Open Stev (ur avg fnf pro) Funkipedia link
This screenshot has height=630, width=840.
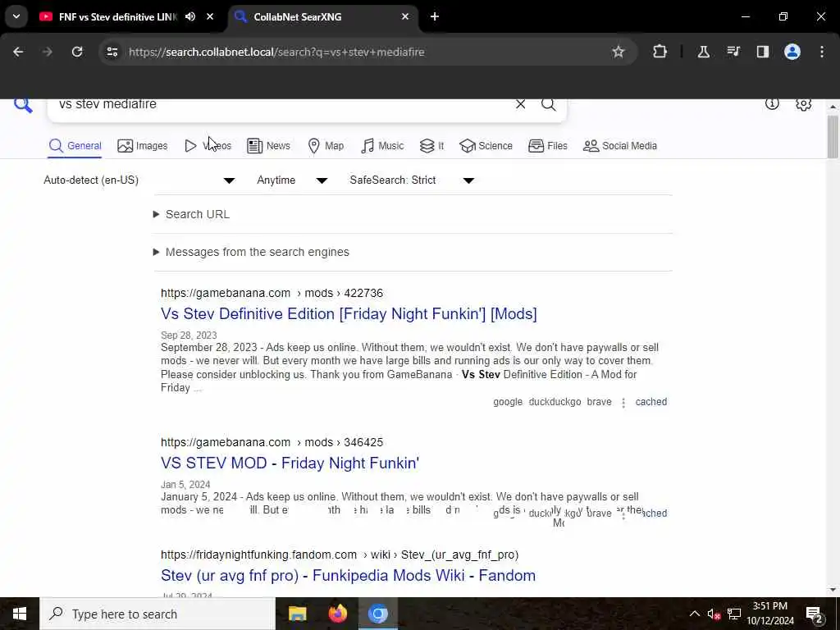pos(348,575)
